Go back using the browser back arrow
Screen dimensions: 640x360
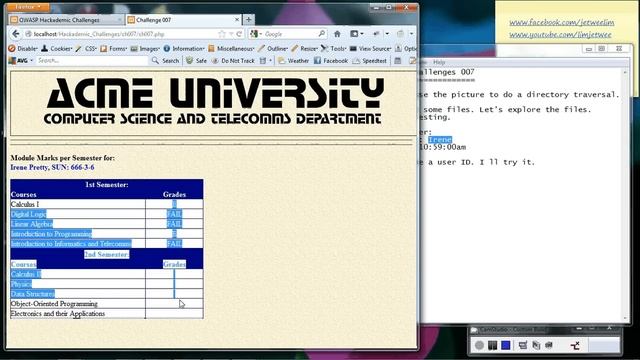click(x=16, y=34)
